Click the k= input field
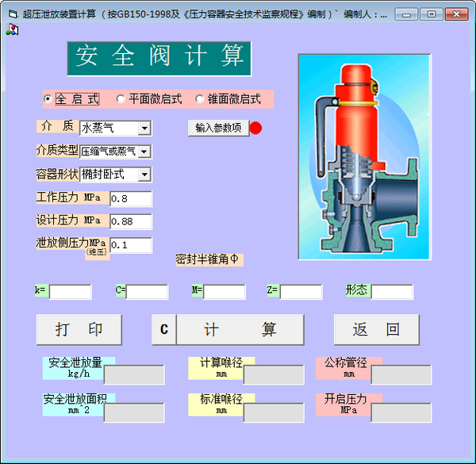476x464 pixels. tap(70, 291)
